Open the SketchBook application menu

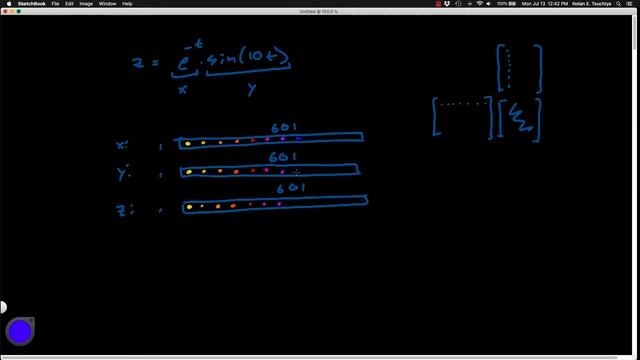[x=31, y=4]
